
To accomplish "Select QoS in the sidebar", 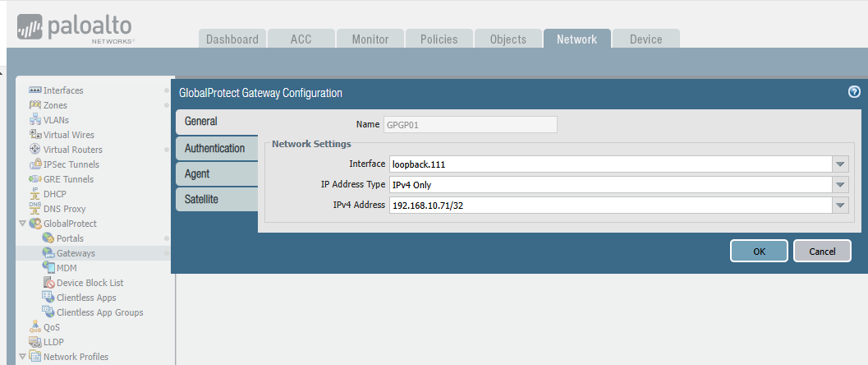I will pyautogui.click(x=52, y=327).
